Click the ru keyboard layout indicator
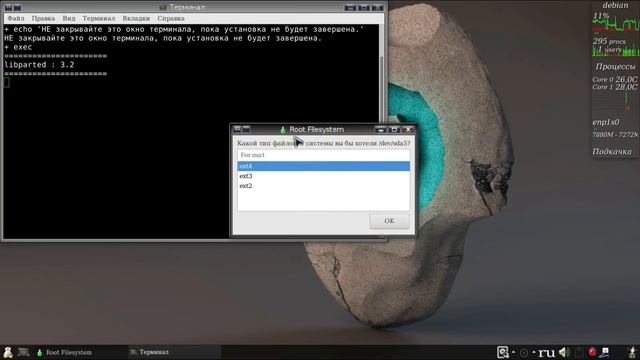This screenshot has width=640, height=360. point(547,352)
